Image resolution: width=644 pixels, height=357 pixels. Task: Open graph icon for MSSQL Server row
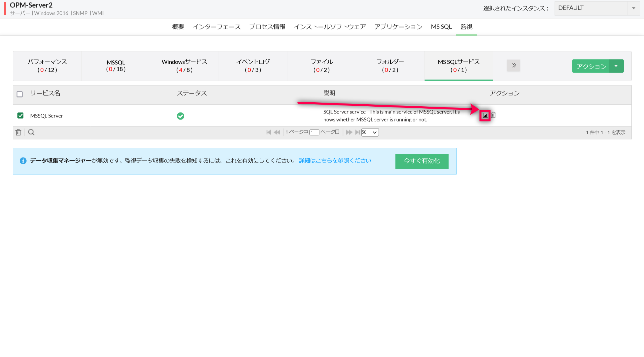click(485, 115)
